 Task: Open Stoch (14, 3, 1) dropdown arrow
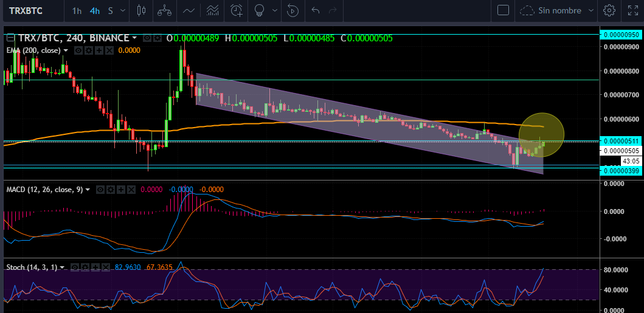coord(62,267)
